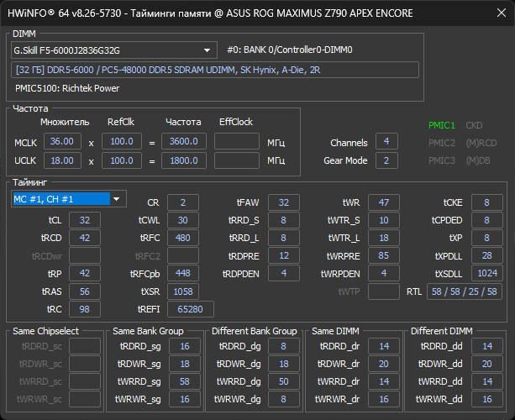This screenshot has height=420, width=515.
Task: Click the tRDRD_dr value 14
Action: (384, 346)
